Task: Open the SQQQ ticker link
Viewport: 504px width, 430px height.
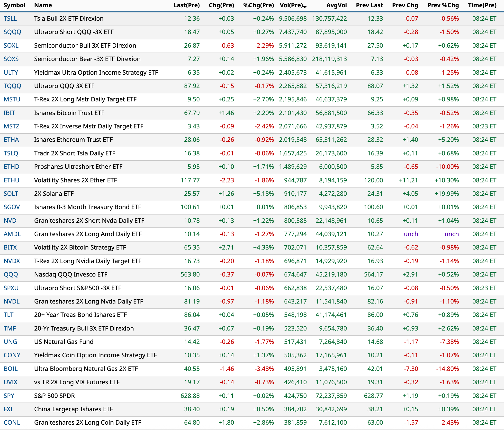Action: [x=12, y=32]
